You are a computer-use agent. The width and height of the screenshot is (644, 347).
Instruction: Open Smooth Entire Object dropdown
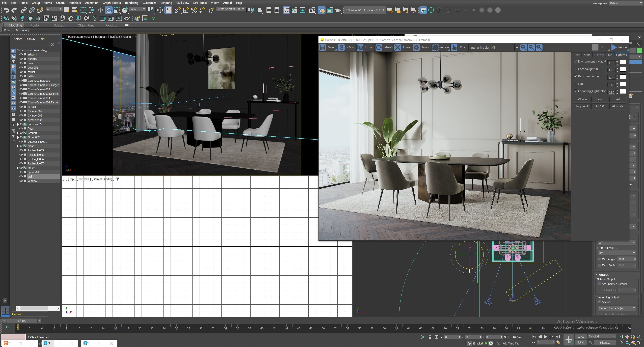coord(617,308)
